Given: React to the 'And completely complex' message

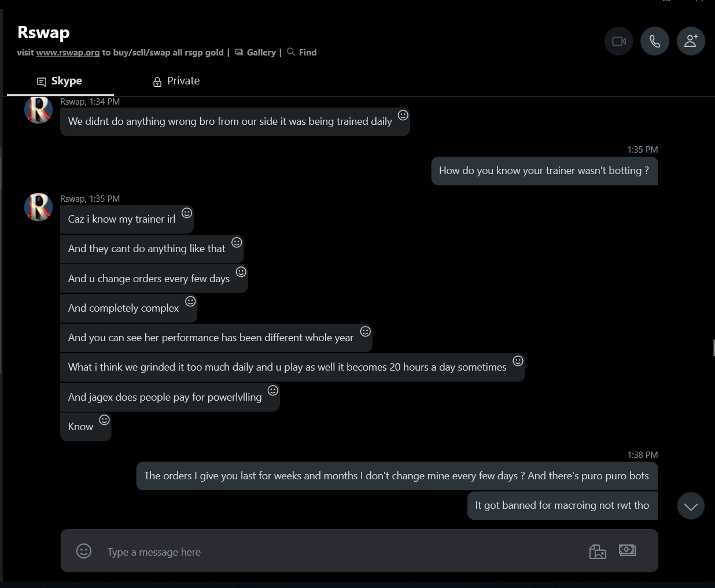Looking at the screenshot, I should (x=190, y=301).
